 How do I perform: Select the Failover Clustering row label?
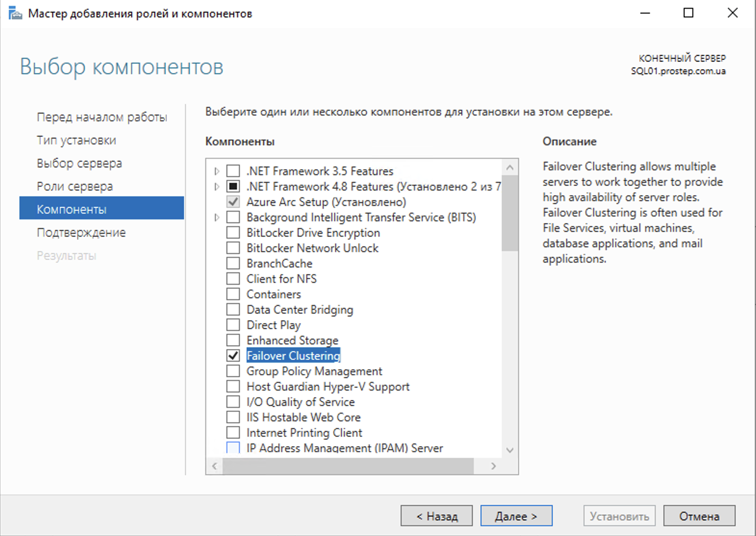[293, 356]
